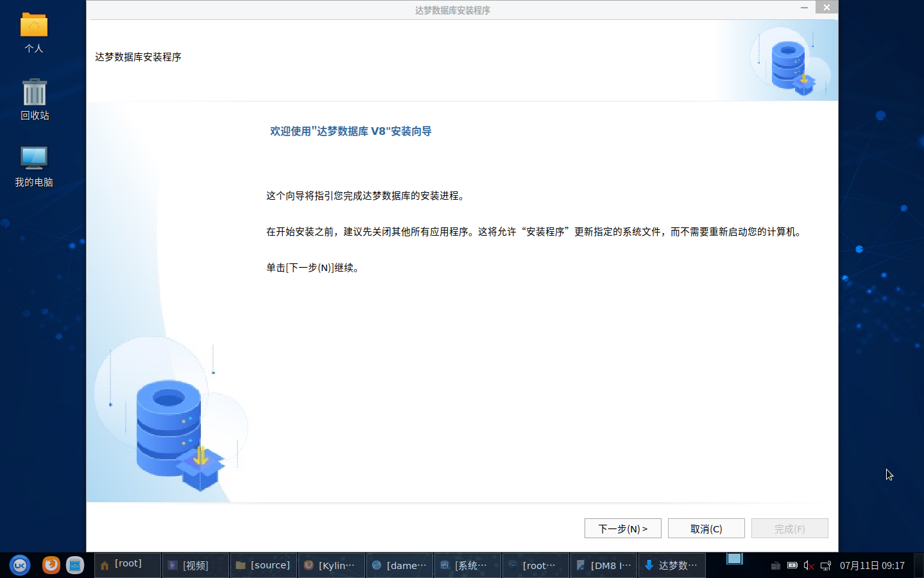Image resolution: width=924 pixels, height=578 pixels.
Task: Switch to the [source] folder taskbar window
Action: click(263, 565)
